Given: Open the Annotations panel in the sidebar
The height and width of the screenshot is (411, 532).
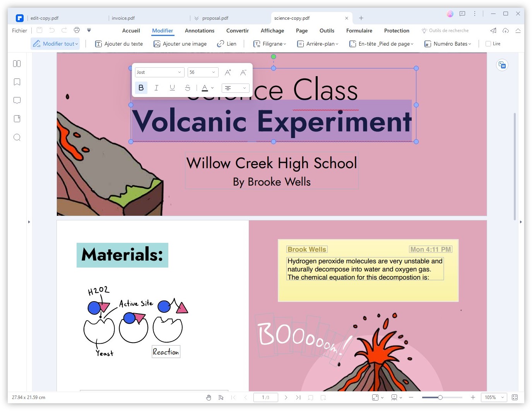Looking at the screenshot, I should point(17,100).
